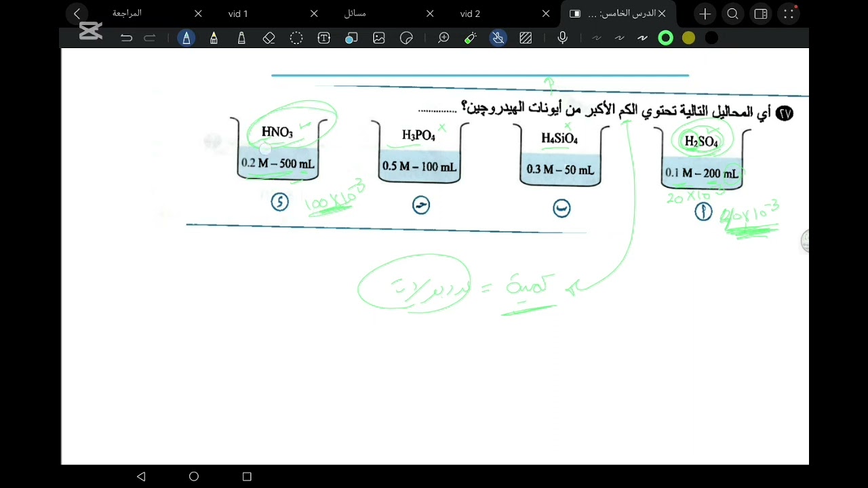Choose the medium stroke width

tap(619, 38)
